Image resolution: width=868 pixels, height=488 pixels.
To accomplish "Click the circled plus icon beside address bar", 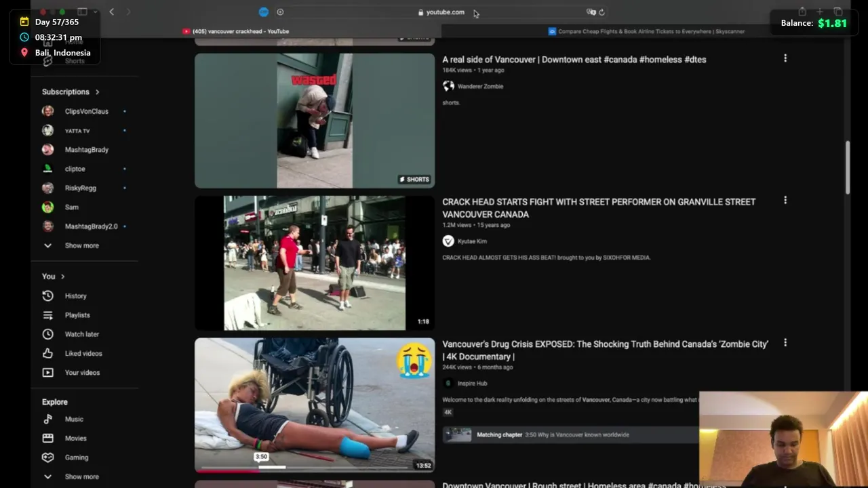I will pos(280,12).
